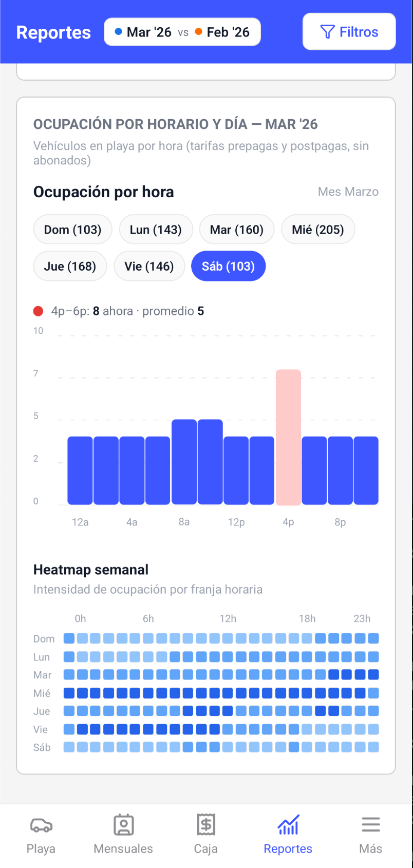Select the Dom (103) day chip

pos(72,230)
